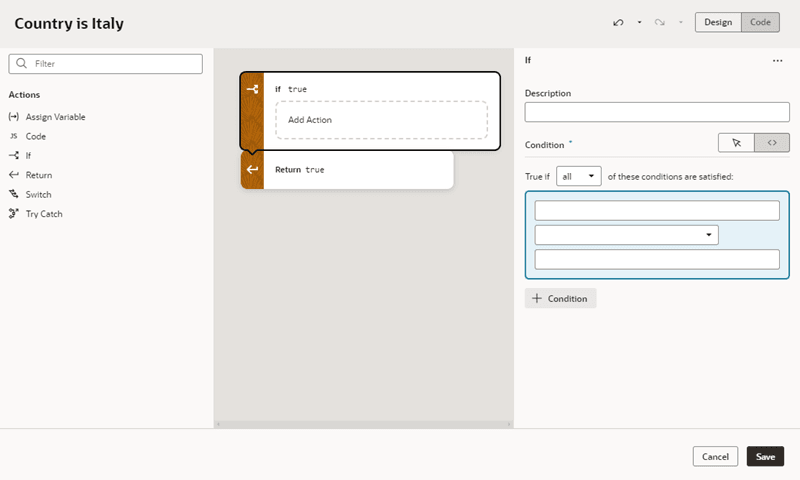Image resolution: width=800 pixels, height=480 pixels.
Task: Click the Return block's arrow icon on canvas
Action: coord(252,169)
